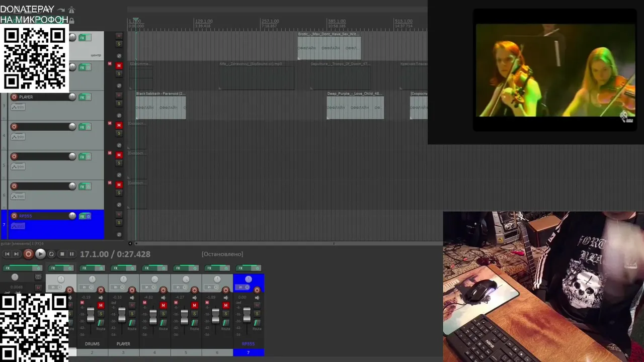Arm the RP355 track for recording
The height and width of the screenshot is (362, 644).
click(14, 216)
